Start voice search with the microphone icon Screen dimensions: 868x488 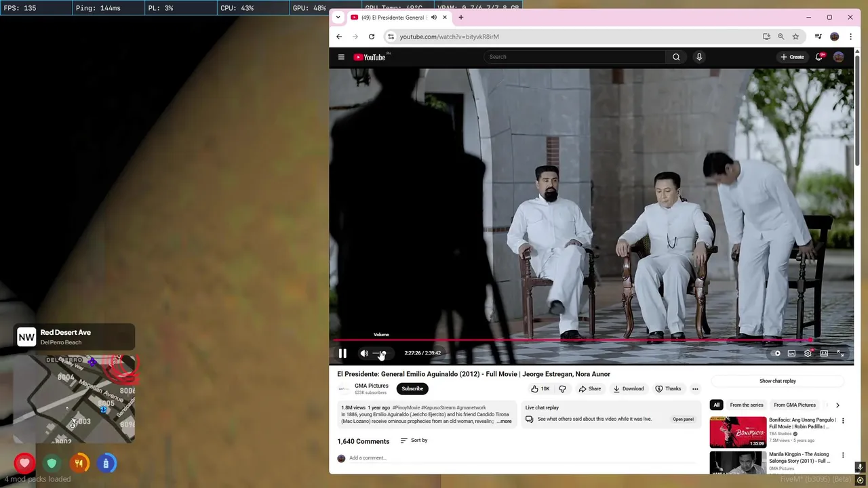pyautogui.click(x=699, y=57)
